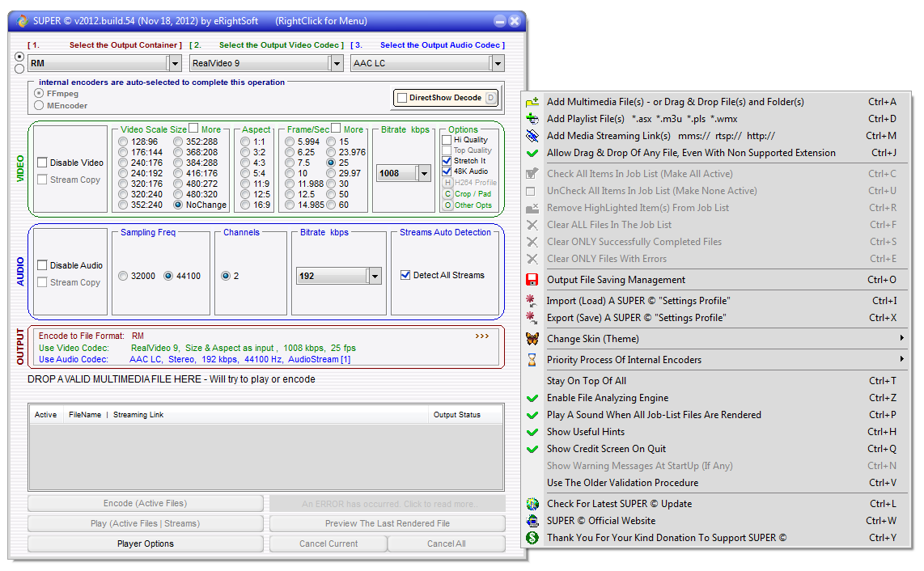
Task: Click green check beside Show Credit Screen On Quit
Action: click(x=532, y=450)
